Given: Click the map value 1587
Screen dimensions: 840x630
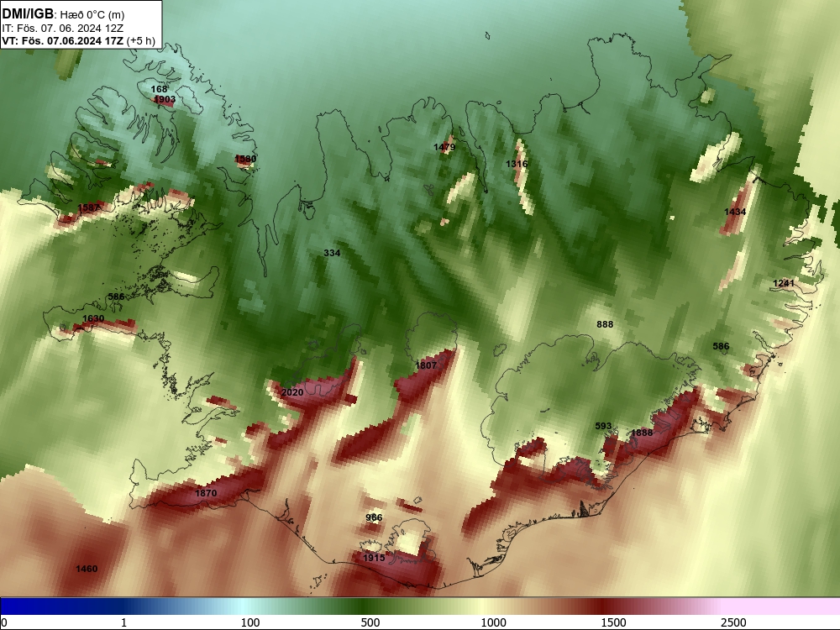Looking at the screenshot, I should click(88, 207).
